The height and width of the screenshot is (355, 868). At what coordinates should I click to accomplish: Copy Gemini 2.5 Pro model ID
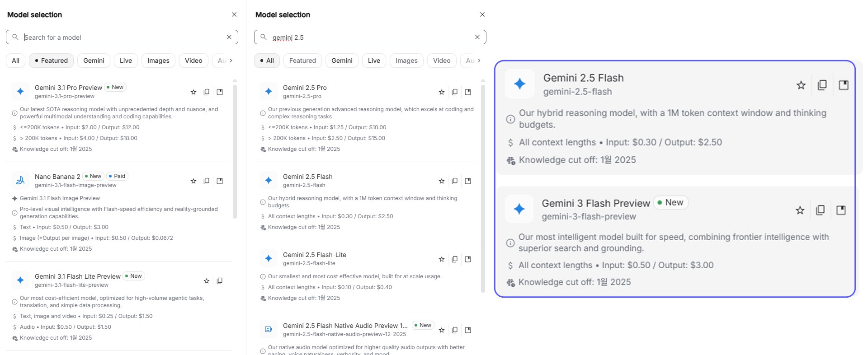click(x=455, y=92)
